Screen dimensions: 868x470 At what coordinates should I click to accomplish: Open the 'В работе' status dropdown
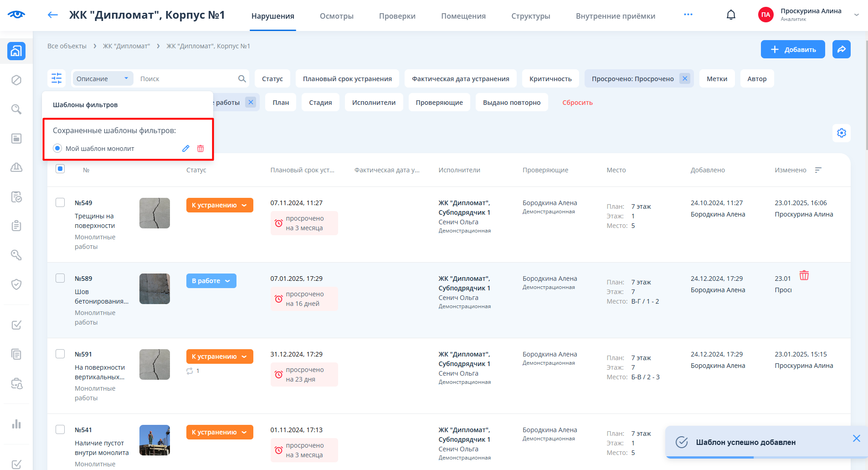click(211, 281)
